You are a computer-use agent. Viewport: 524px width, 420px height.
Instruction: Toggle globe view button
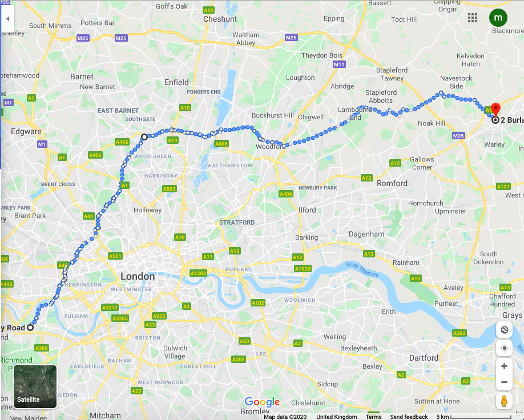click(504, 330)
